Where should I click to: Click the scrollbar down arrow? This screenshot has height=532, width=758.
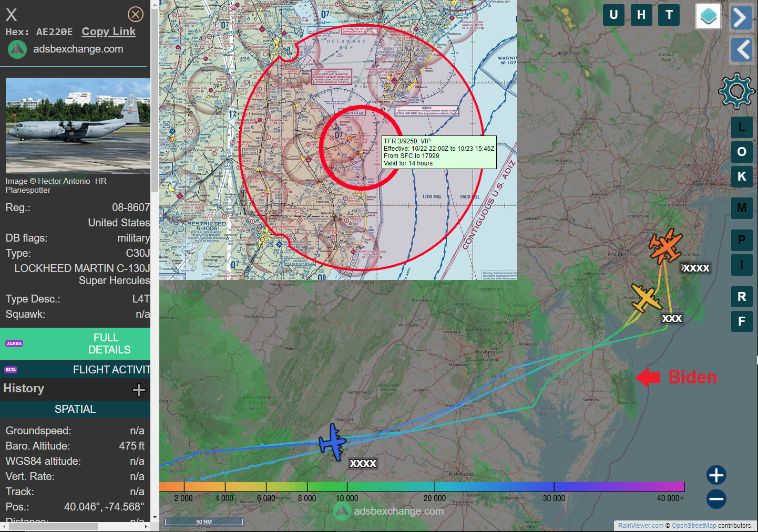point(155,517)
